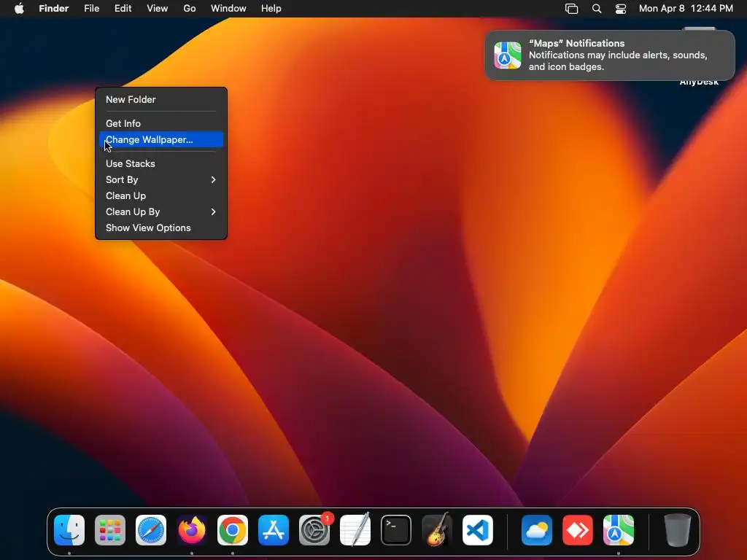Viewport: 747px width, 560px height.
Task: Open Spotlight search in menu bar
Action: 597,9
